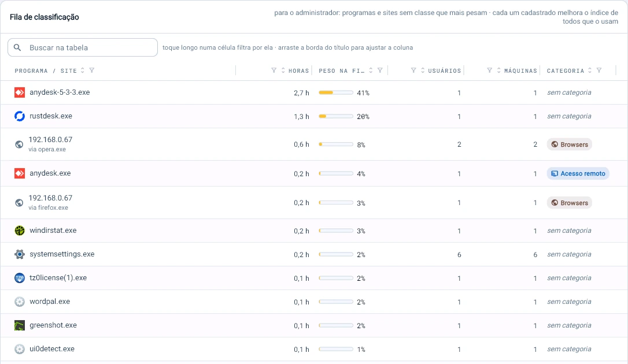Toggle sort arrows on Horas column
This screenshot has height=364, width=628.
point(283,70)
